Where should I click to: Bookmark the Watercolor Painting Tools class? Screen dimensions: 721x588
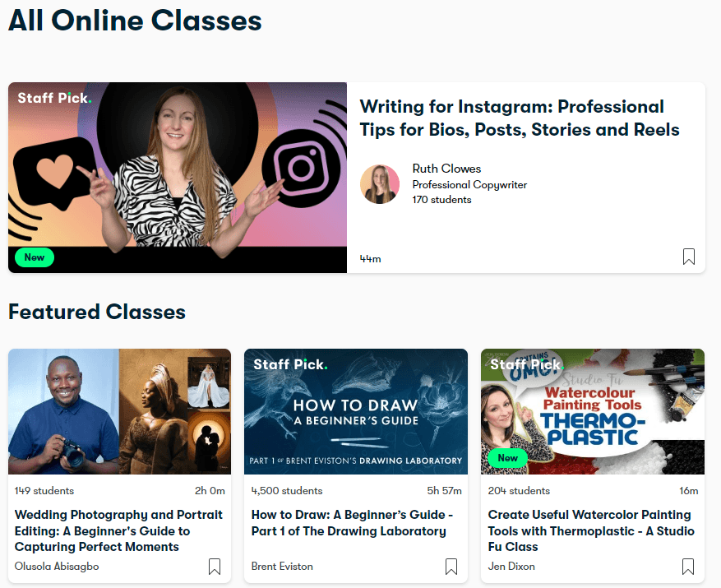point(688,567)
